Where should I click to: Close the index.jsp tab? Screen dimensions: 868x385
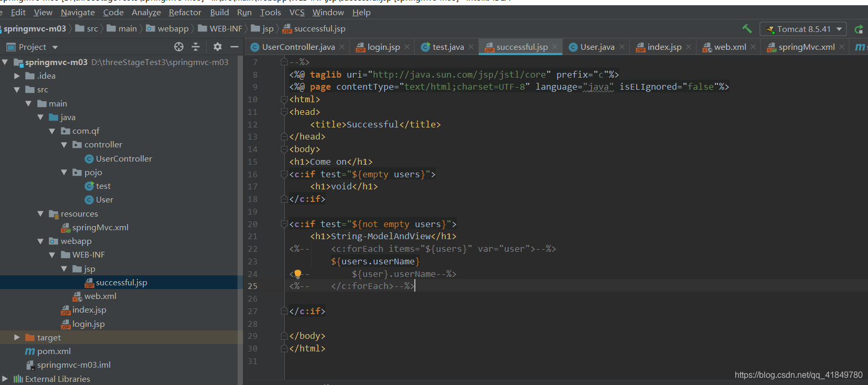(x=689, y=47)
